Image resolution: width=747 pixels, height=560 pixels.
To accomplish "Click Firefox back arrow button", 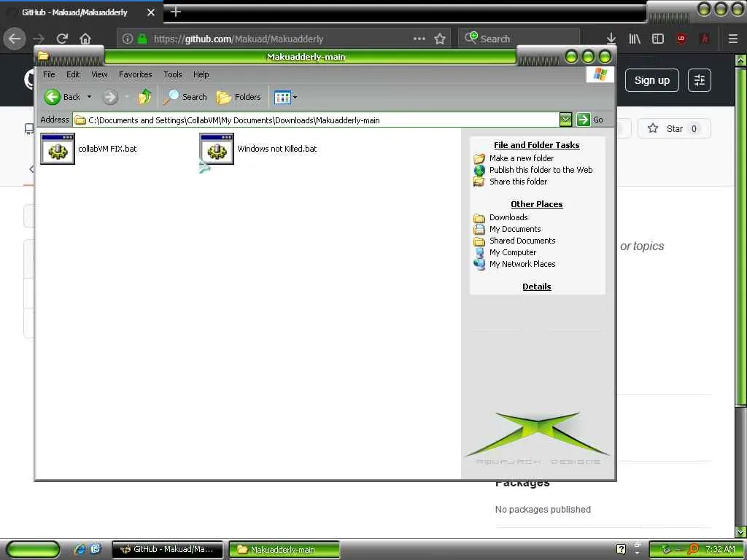I will [15, 39].
